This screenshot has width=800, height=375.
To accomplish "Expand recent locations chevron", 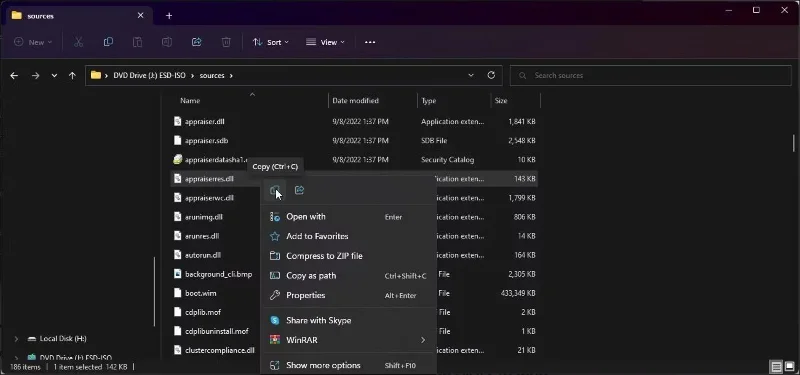I will pyautogui.click(x=54, y=76).
